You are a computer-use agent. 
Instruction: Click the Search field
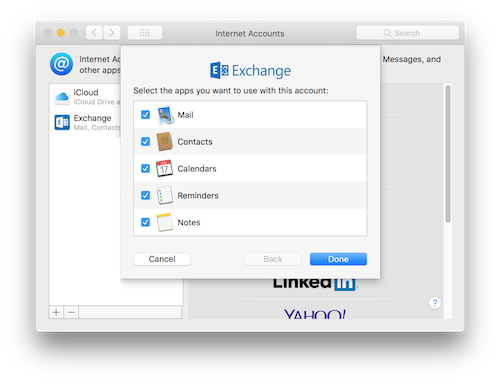(407, 33)
